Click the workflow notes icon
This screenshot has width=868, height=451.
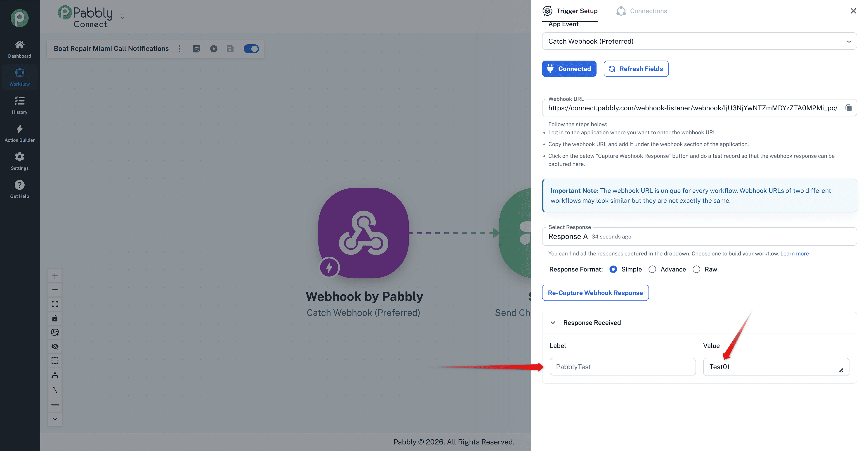pos(196,49)
